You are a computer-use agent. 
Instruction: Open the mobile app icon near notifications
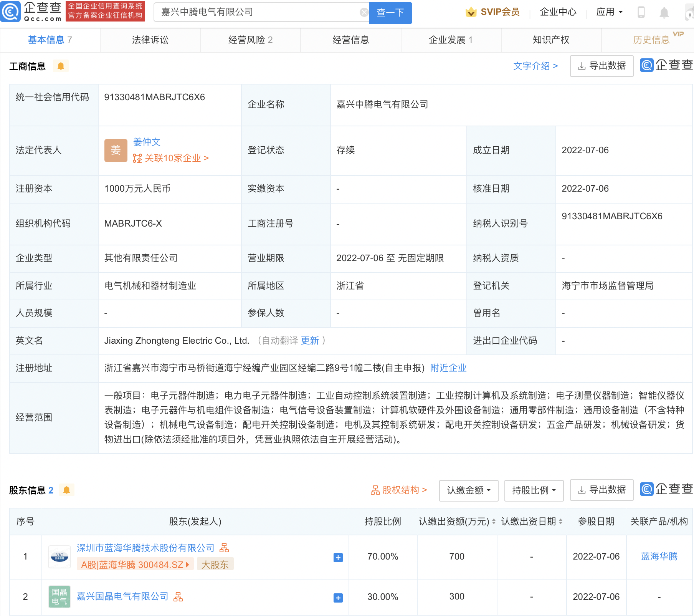tap(641, 12)
